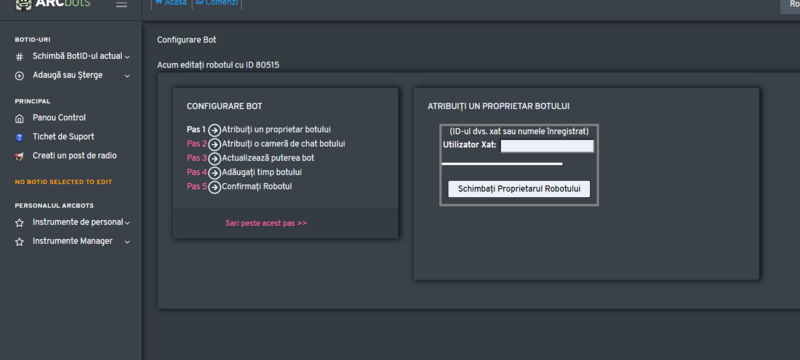Viewport: 800px width, 360px height.
Task: Focus the Utilizator Xat input field
Action: click(x=547, y=146)
